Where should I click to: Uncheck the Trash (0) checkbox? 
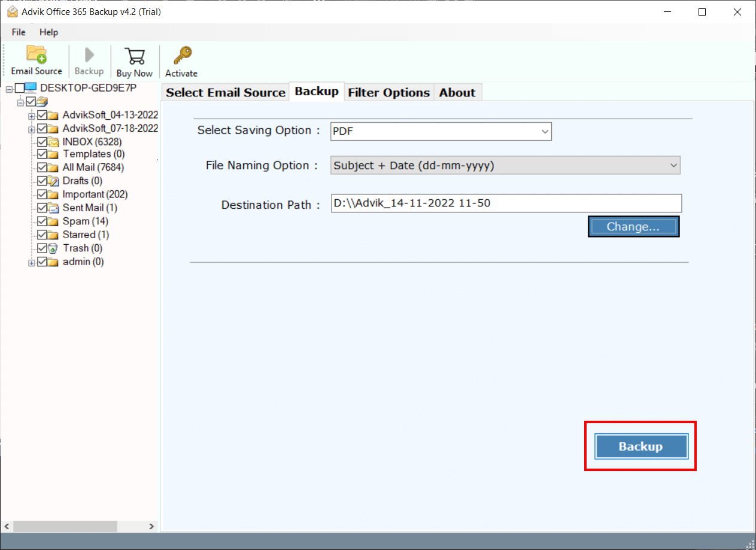42,248
